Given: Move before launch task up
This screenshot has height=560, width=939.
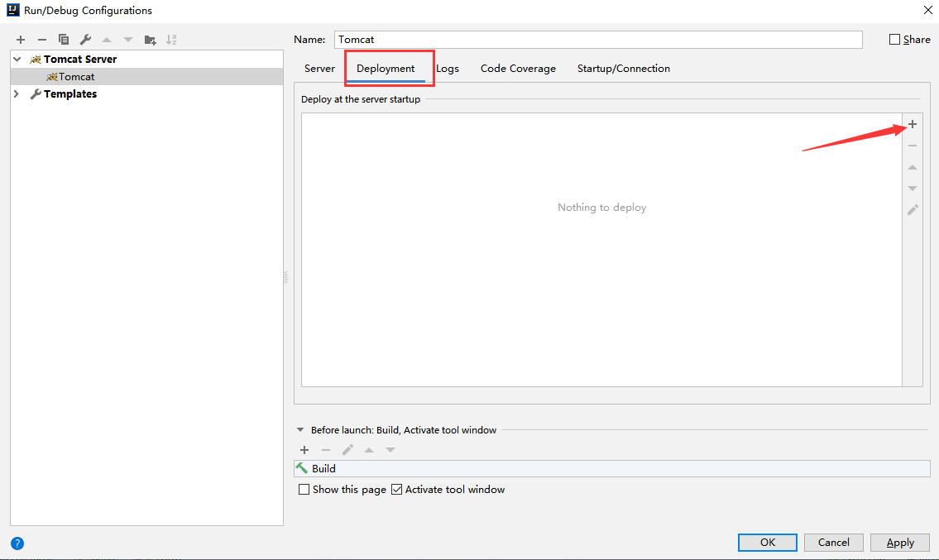Looking at the screenshot, I should coord(369,450).
